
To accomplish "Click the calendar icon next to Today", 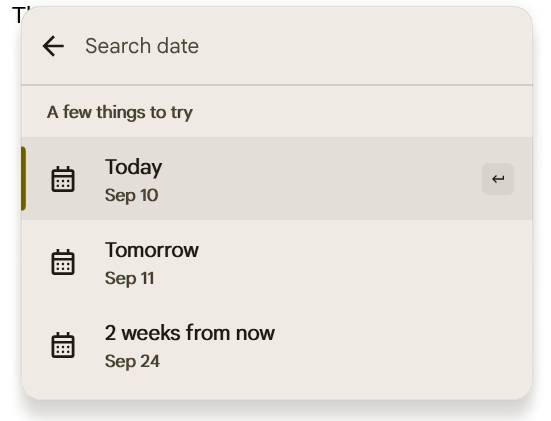I will [63, 179].
